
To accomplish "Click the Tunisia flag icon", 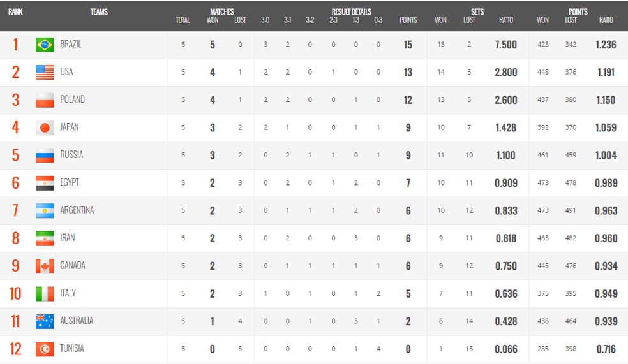I will click(x=45, y=349).
